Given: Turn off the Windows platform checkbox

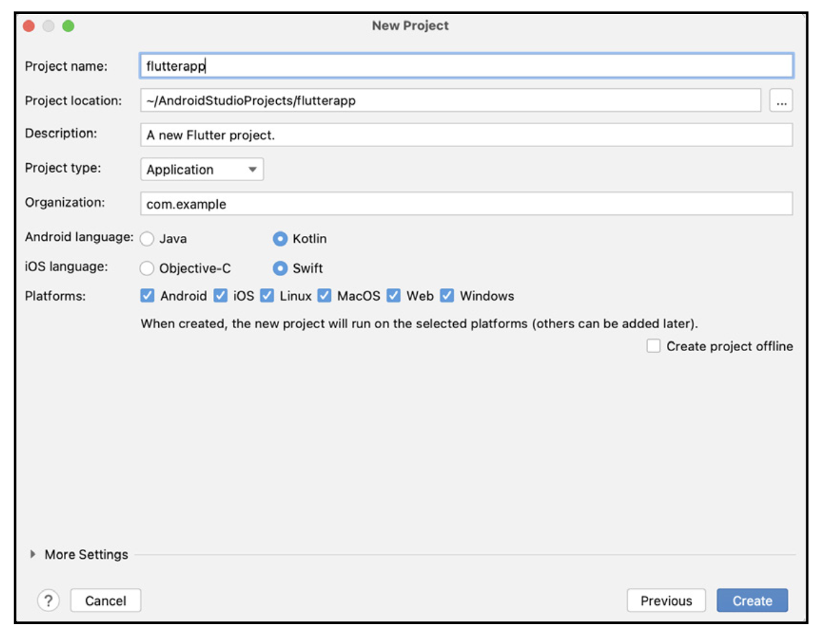Looking at the screenshot, I should click(x=447, y=296).
